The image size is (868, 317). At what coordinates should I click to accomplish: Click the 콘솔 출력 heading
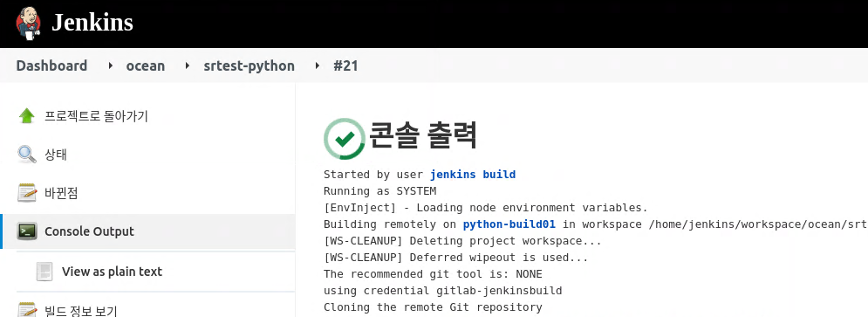(423, 135)
